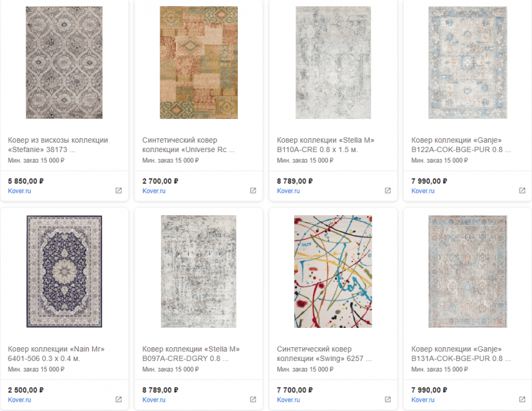Open the Universe Rc patchwork rug image
This screenshot has height=411, width=532.
click(198, 63)
